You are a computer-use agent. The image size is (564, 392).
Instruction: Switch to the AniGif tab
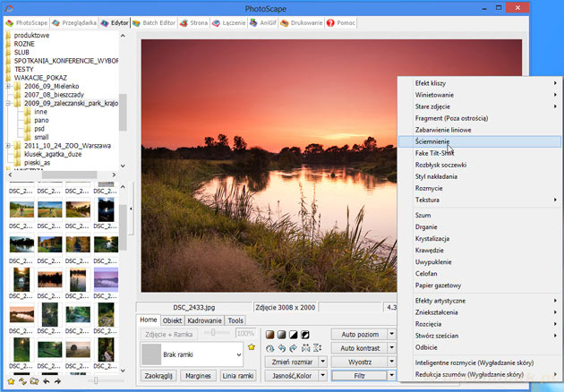[260, 22]
